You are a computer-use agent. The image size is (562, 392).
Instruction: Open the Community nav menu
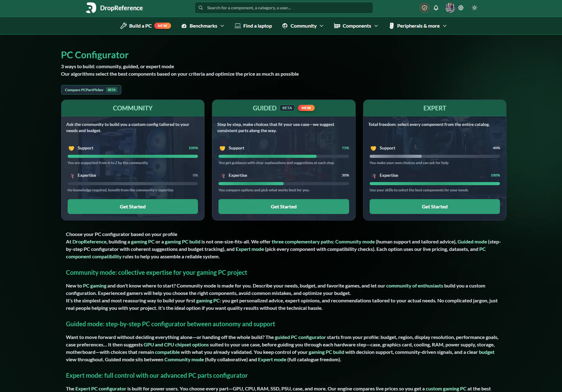[x=303, y=26]
